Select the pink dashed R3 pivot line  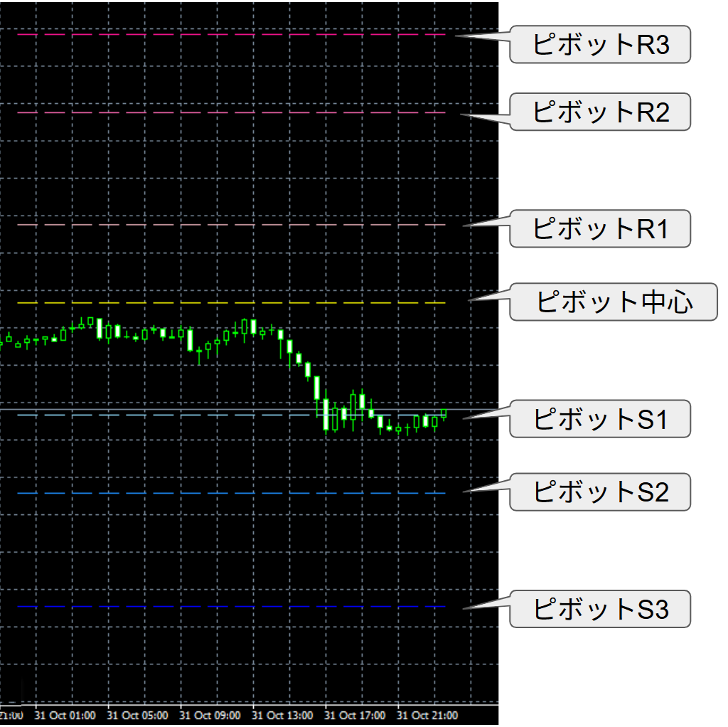click(x=231, y=34)
